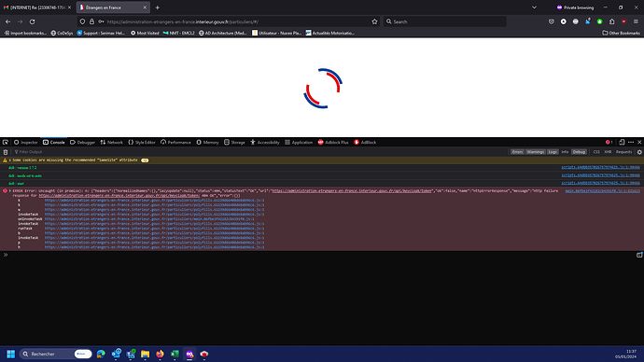644x362 pixels.
Task: Expand the SameSite cookies warning message
Action: tap(10, 160)
